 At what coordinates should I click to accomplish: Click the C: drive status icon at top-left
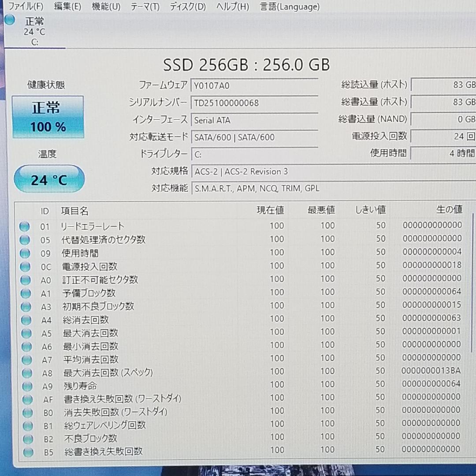9,19
